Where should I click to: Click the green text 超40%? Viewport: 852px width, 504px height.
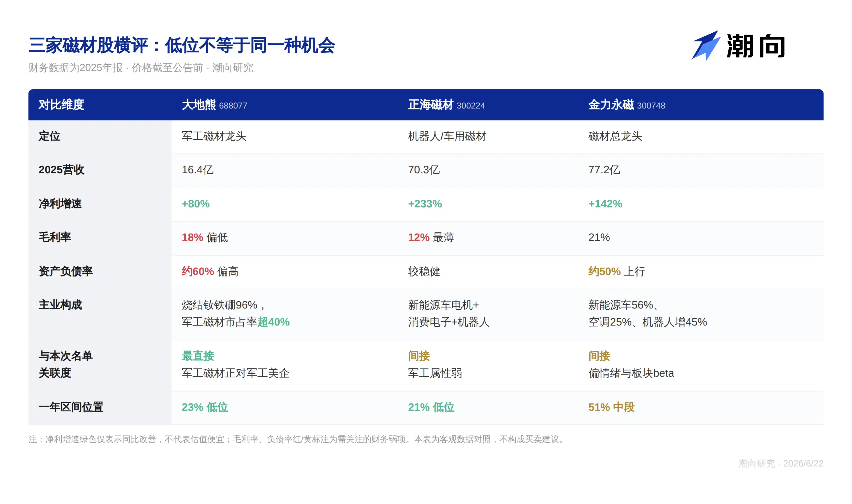(273, 322)
